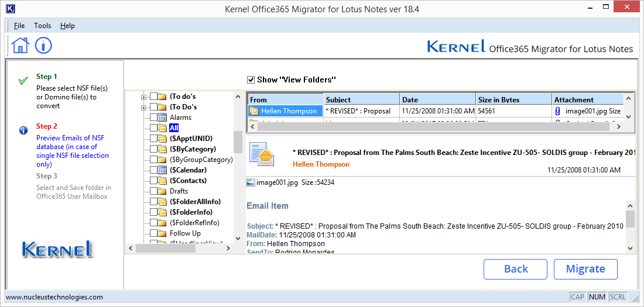Click email body scrollbar down arrow

630,247
